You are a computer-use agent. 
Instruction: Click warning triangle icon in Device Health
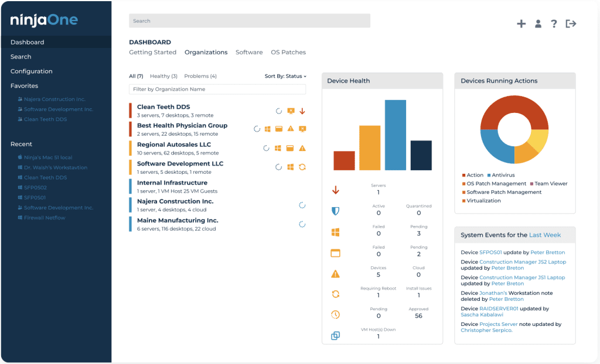point(336,274)
